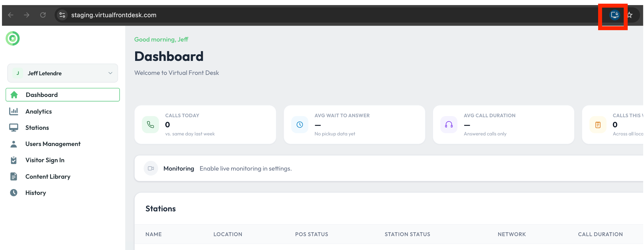Click the camera icon next to Monitoring
Screen dimensions: 644x250
(x=151, y=168)
